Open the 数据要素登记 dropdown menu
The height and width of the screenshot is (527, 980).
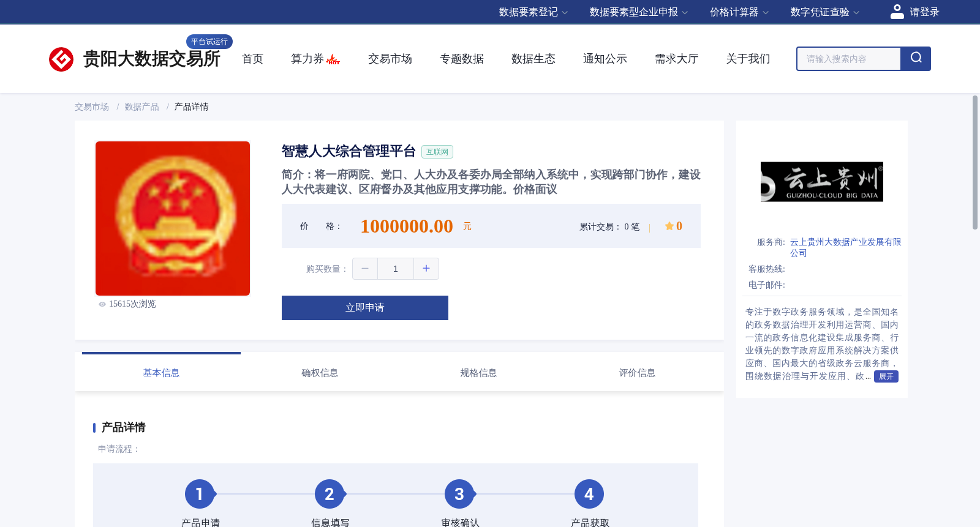(533, 12)
